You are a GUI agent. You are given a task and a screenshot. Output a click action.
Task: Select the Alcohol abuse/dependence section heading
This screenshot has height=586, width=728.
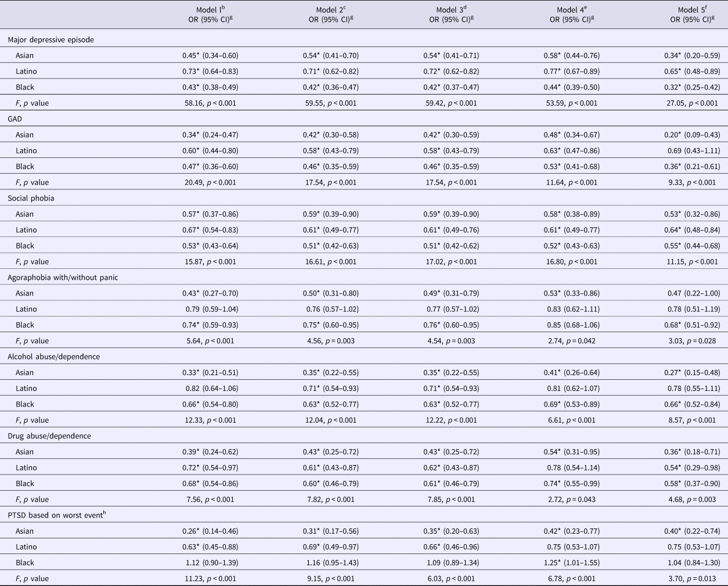pos(53,357)
